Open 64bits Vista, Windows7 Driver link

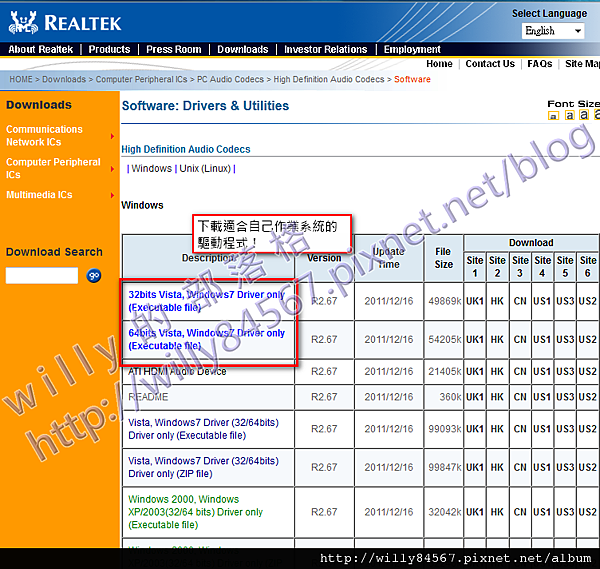pyautogui.click(x=207, y=339)
